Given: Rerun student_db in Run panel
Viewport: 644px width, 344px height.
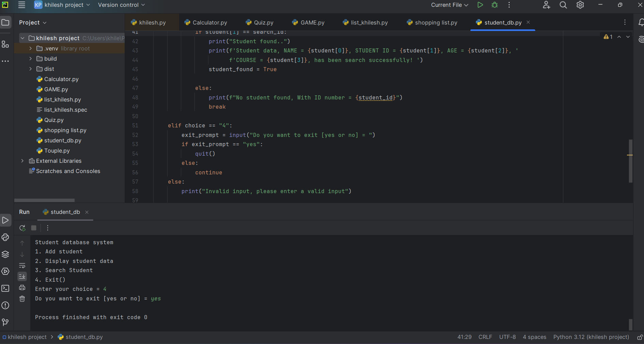Looking at the screenshot, I should [x=22, y=228].
